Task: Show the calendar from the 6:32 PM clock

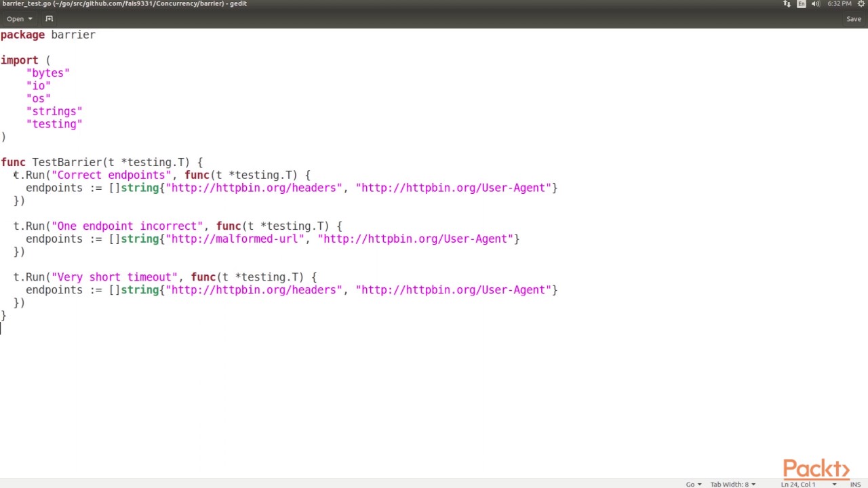Action: click(x=840, y=4)
